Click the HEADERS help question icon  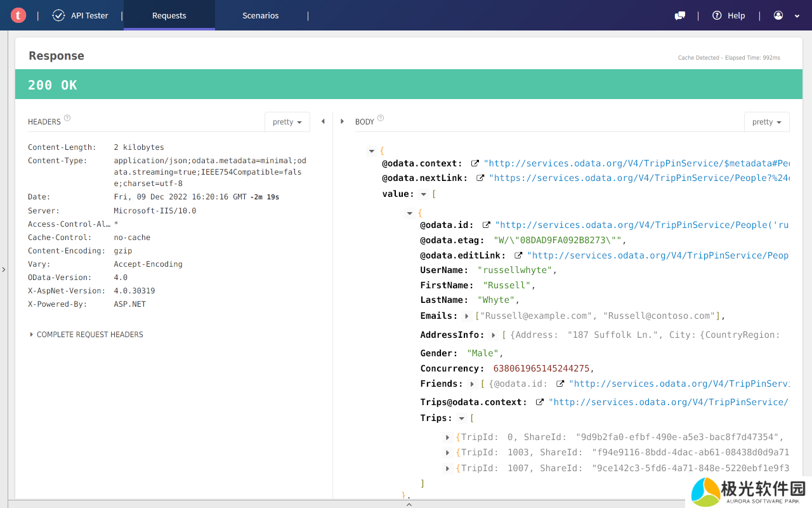coord(67,118)
